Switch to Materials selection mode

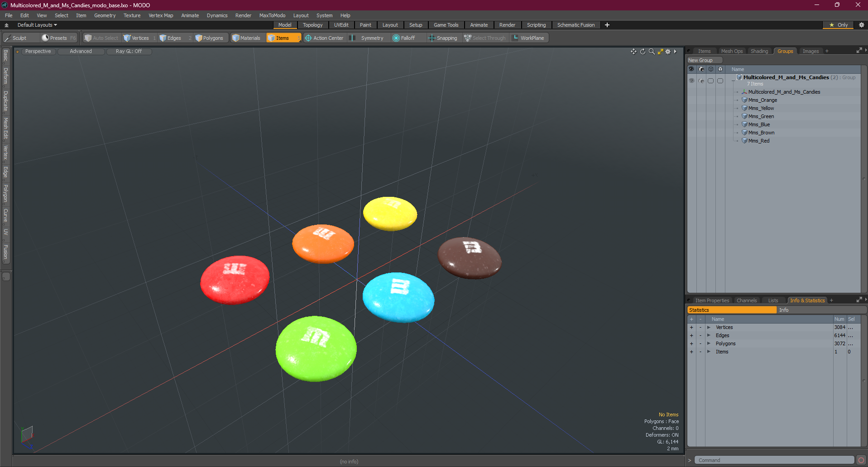click(x=247, y=38)
